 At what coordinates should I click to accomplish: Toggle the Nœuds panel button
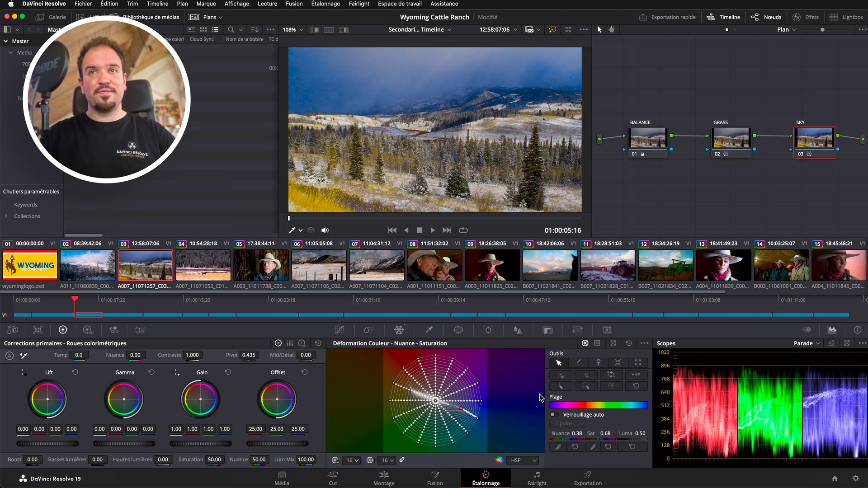point(766,17)
